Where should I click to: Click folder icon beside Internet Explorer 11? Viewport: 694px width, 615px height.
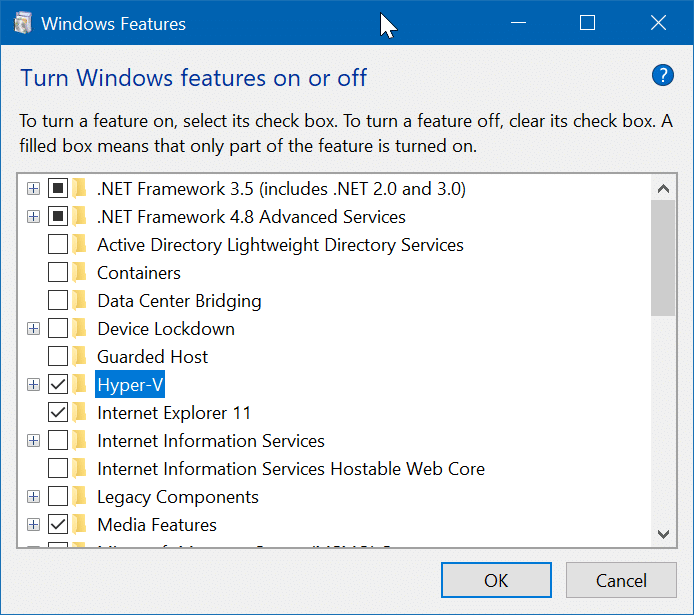(80, 412)
